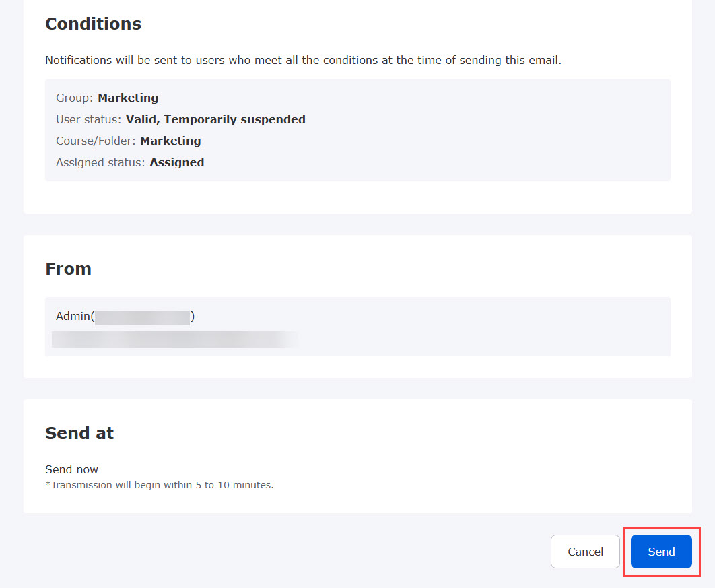Click the User status label
This screenshot has height=588, width=715.
[88, 119]
